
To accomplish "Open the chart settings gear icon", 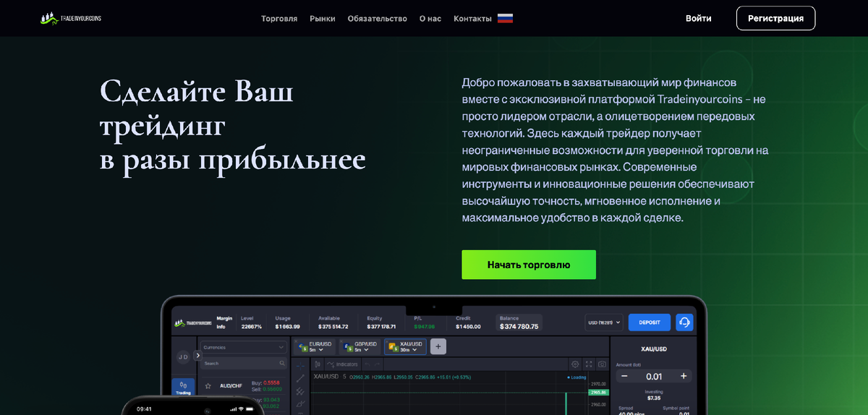I will point(575,364).
